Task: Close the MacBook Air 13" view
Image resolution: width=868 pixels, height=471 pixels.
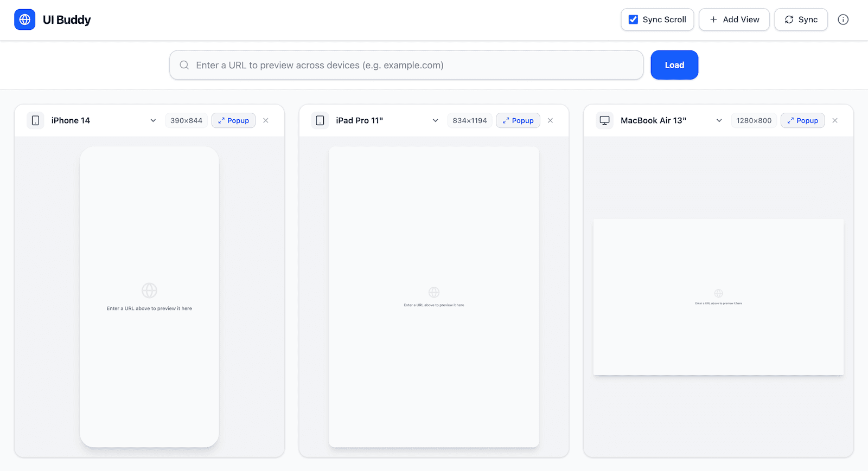Action: tap(835, 120)
